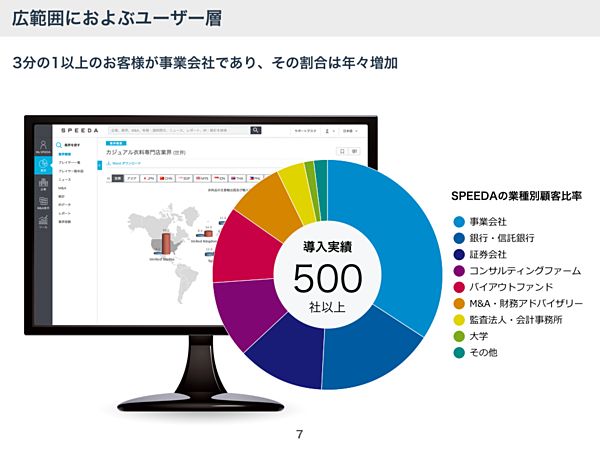600x450 pixels.
Task: Click the M&A icon in sidebar
Action: [42, 205]
